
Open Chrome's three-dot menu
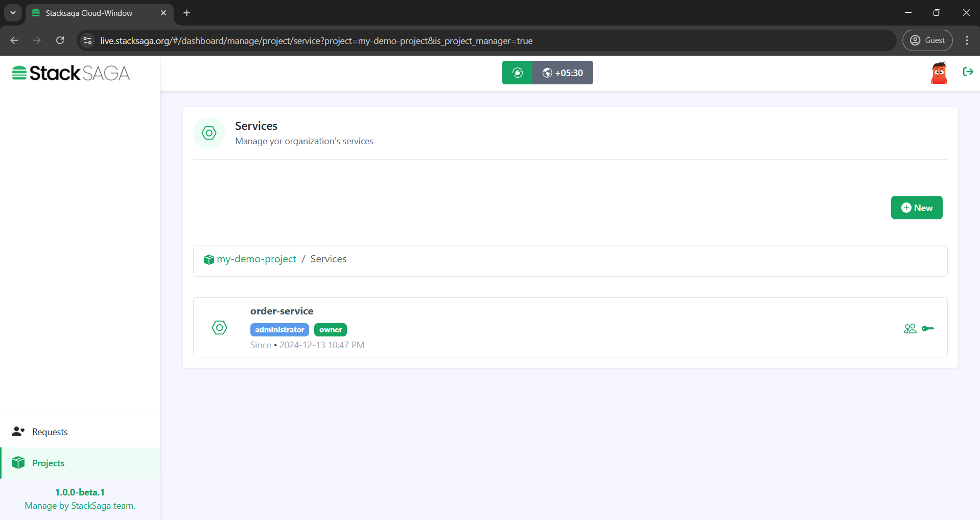[x=967, y=40]
